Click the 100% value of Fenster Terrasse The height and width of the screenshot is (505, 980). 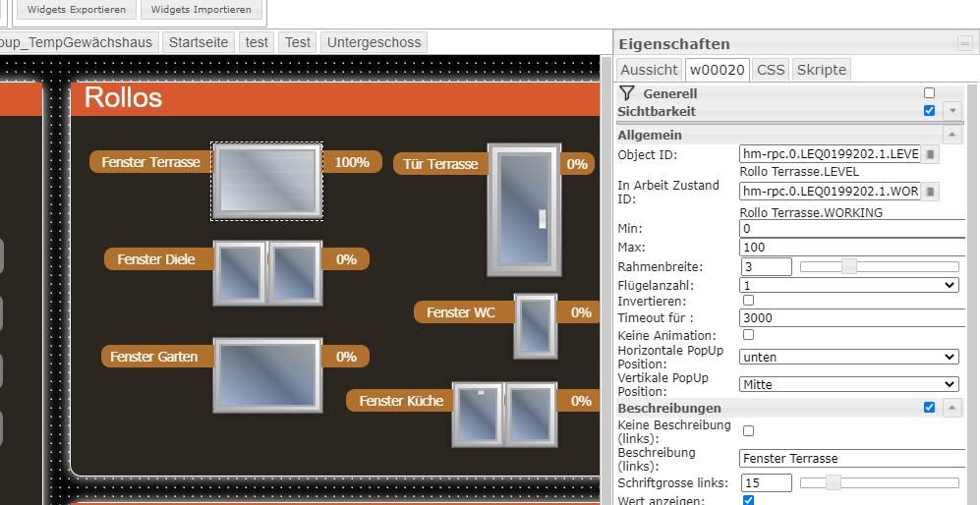pos(352,162)
